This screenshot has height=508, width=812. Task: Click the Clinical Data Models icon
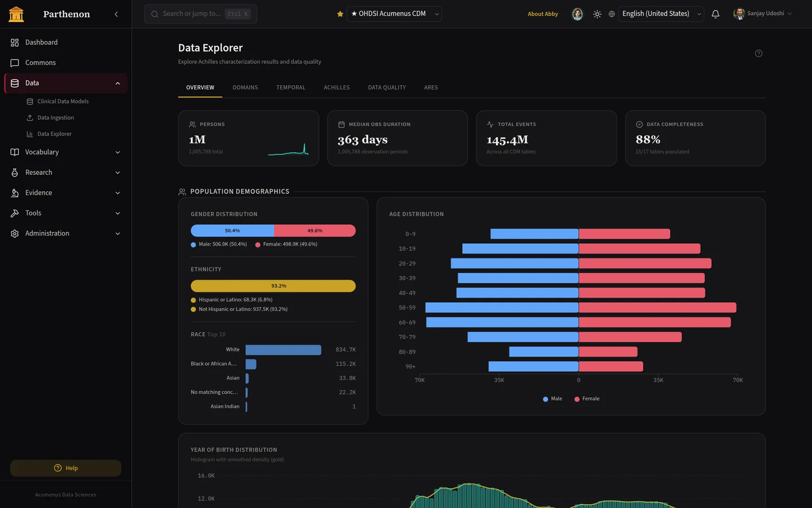pyautogui.click(x=30, y=101)
